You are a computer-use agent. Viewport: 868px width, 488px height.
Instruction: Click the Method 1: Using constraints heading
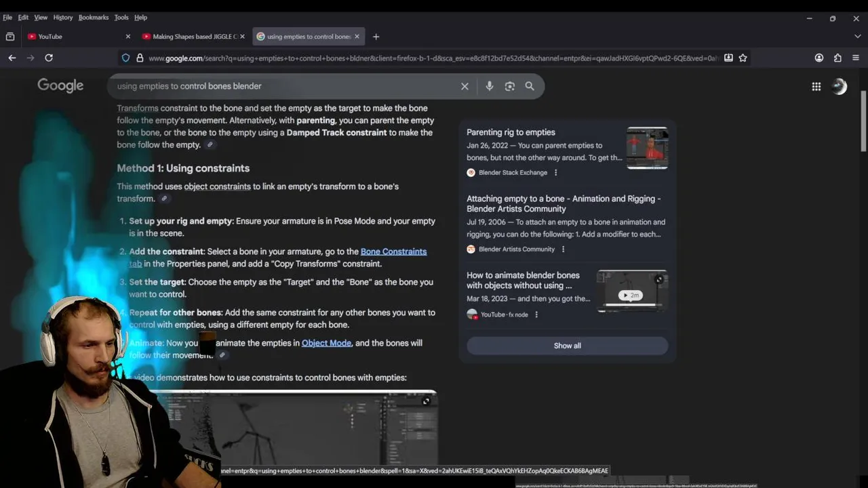[183, 168]
